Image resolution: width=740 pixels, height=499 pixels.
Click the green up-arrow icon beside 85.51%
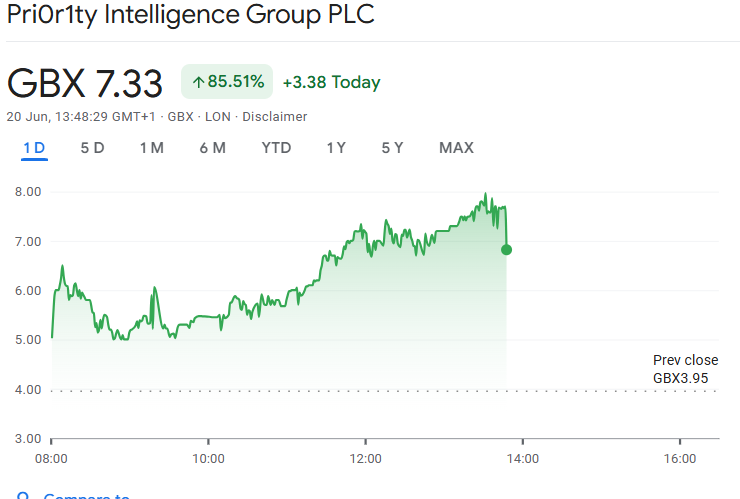[x=198, y=82]
